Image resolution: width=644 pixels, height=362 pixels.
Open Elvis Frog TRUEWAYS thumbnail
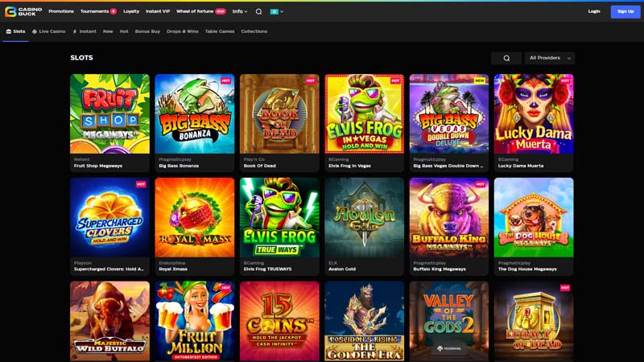coord(279,217)
